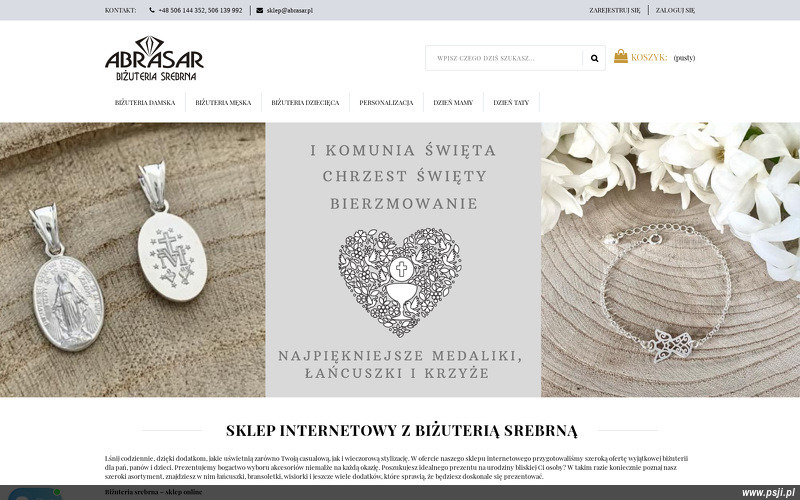Click the medallion pendants banner photo
Screen dimensions: 800x500
tap(133, 260)
